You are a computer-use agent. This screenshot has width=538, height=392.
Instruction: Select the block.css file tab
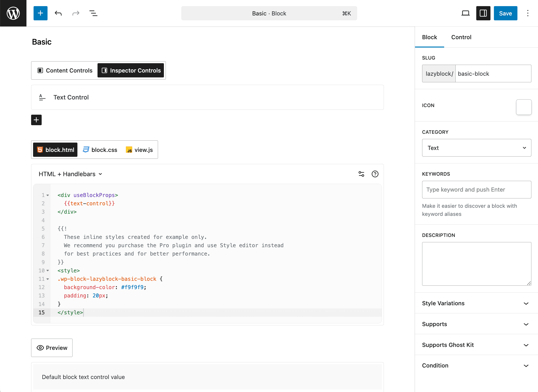click(x=100, y=150)
